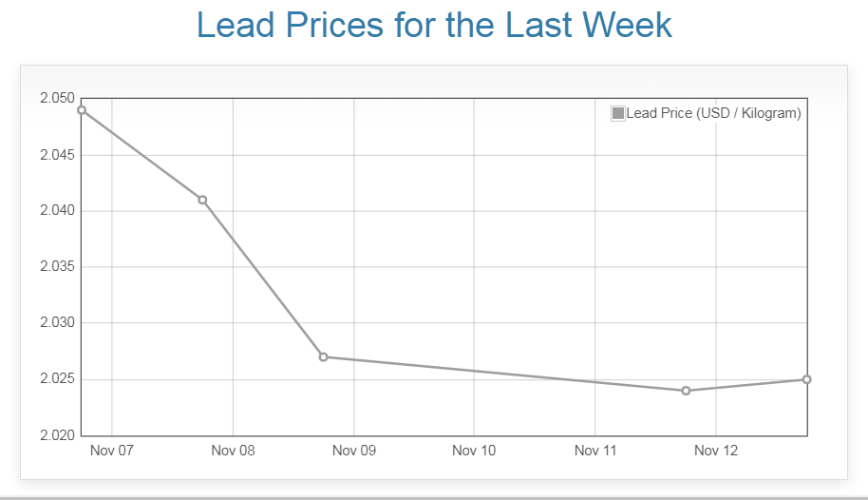Click the 2.040 y-axis label
The width and height of the screenshot is (868, 500).
pyautogui.click(x=57, y=211)
